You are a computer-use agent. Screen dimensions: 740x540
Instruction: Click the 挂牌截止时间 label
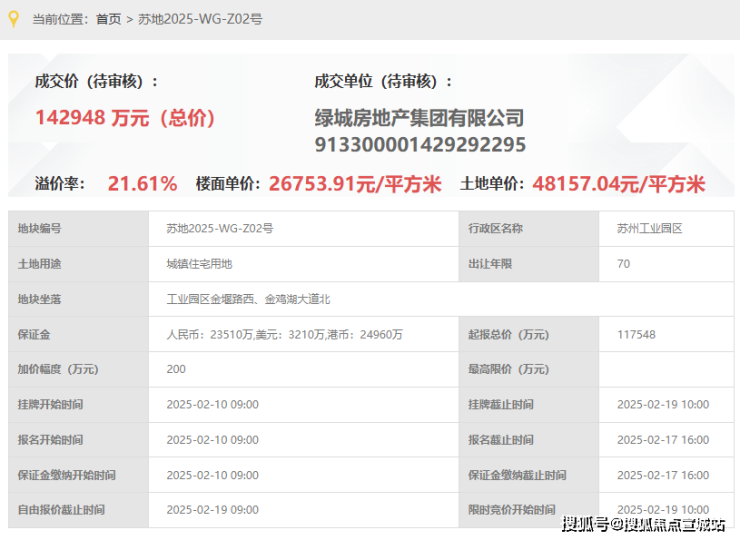(501, 405)
